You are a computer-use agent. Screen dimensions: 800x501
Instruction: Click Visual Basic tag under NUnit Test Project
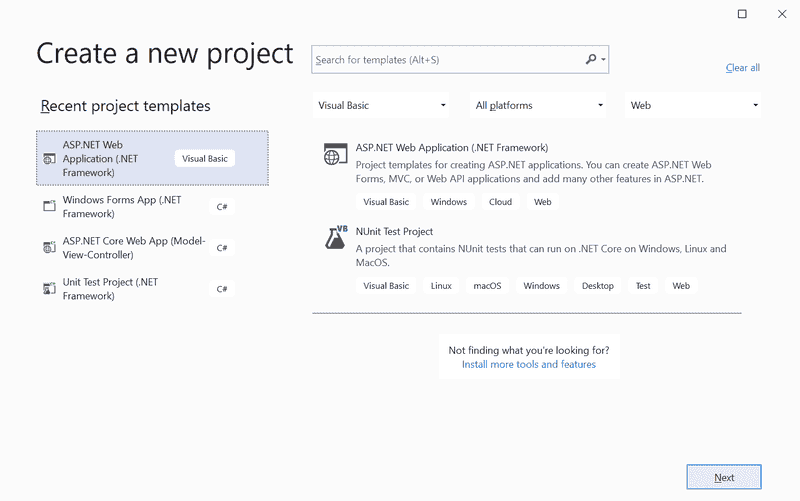click(x=386, y=286)
